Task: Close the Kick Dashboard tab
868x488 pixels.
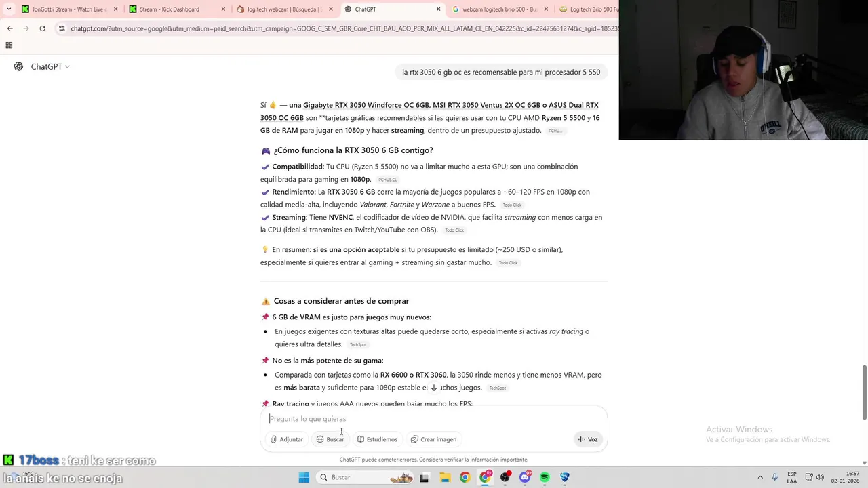Action: pyautogui.click(x=223, y=9)
